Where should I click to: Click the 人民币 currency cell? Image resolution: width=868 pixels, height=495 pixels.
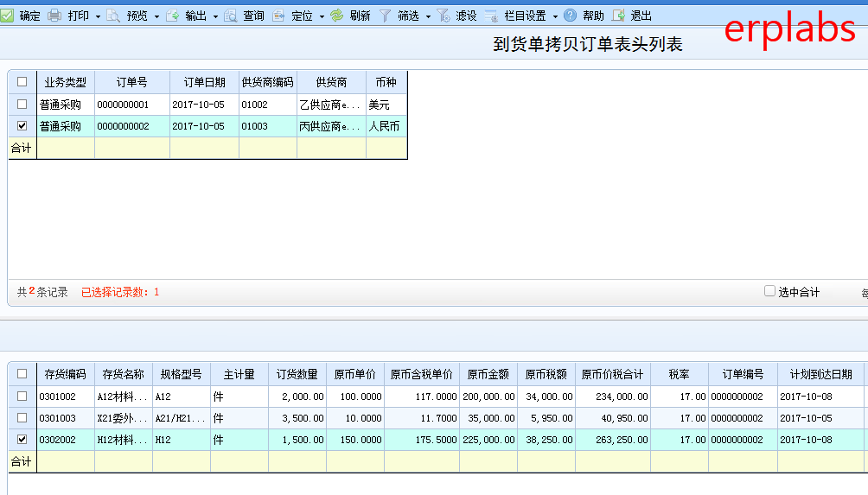pos(386,126)
